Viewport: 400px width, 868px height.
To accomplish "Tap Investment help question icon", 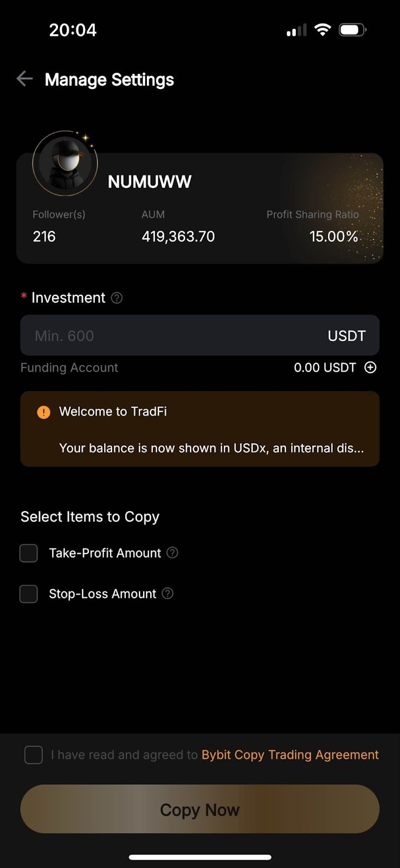I will [x=117, y=298].
